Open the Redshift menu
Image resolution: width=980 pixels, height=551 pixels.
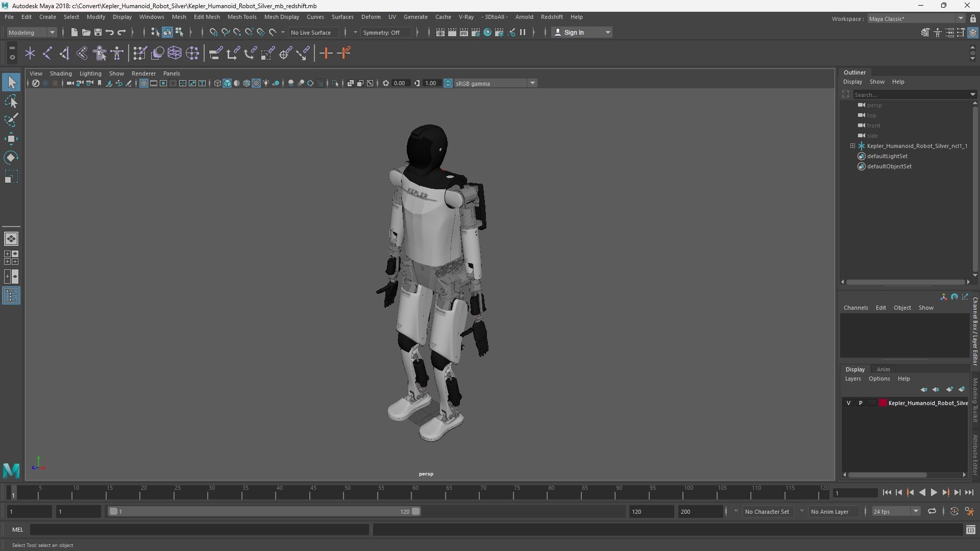(x=552, y=17)
